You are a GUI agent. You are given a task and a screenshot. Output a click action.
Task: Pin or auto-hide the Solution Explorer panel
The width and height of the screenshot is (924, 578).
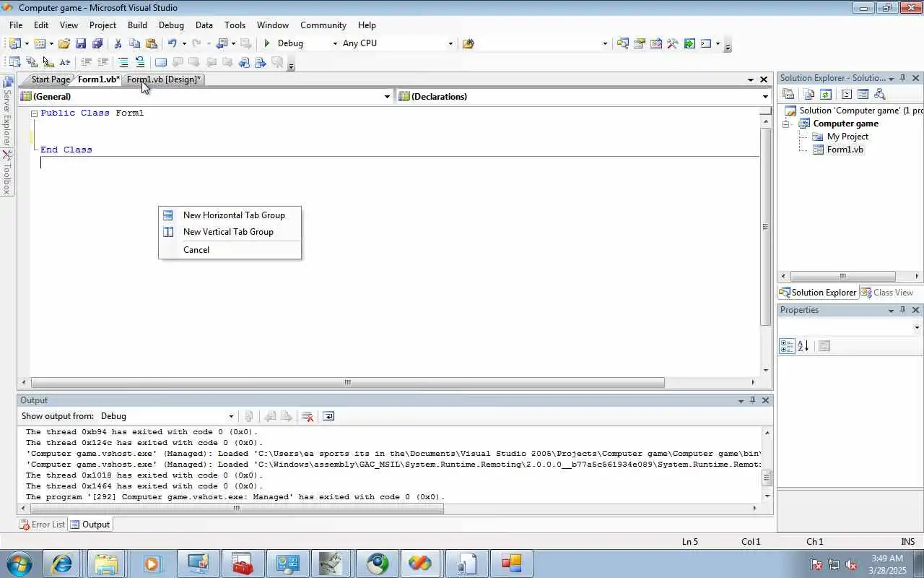coord(902,78)
